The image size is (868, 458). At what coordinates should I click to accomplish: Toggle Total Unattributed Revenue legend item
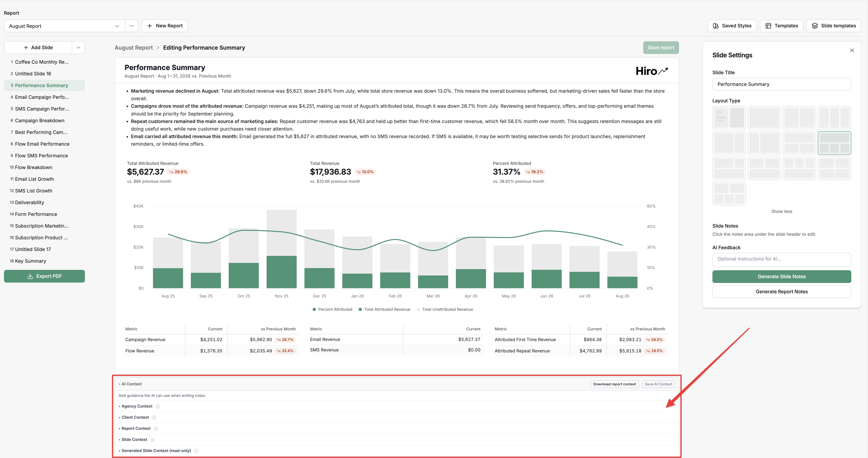445,309
